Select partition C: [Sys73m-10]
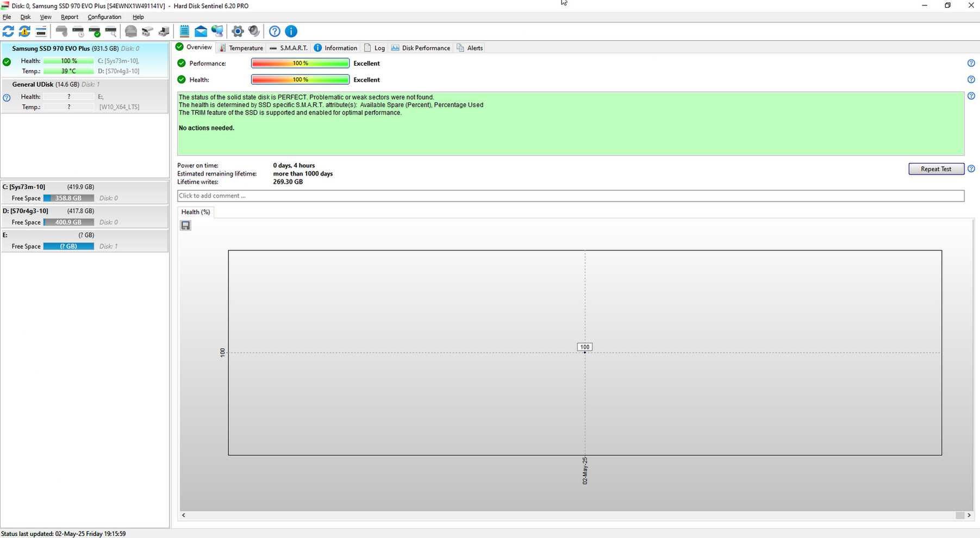 tap(85, 192)
